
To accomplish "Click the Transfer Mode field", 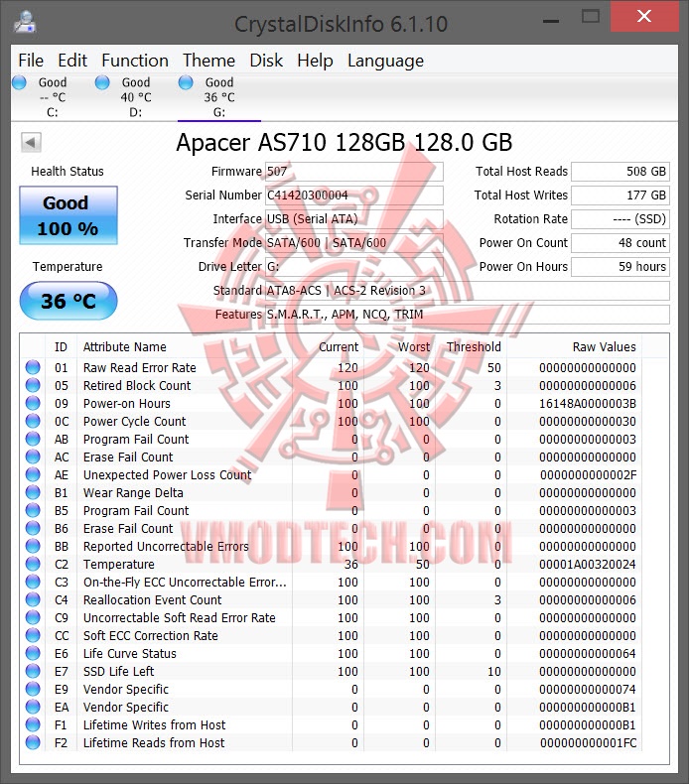I will click(354, 243).
